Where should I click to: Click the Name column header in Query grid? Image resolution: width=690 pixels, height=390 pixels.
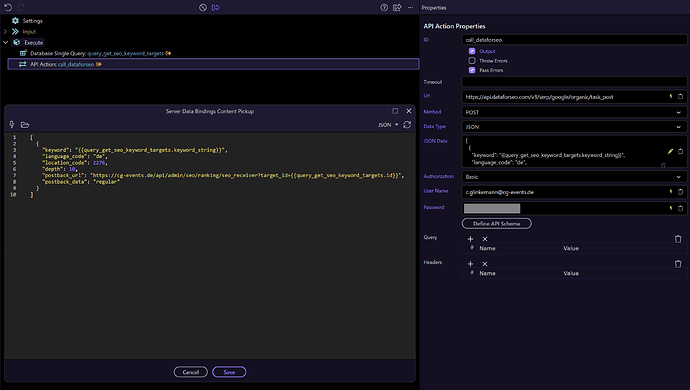tap(487, 248)
